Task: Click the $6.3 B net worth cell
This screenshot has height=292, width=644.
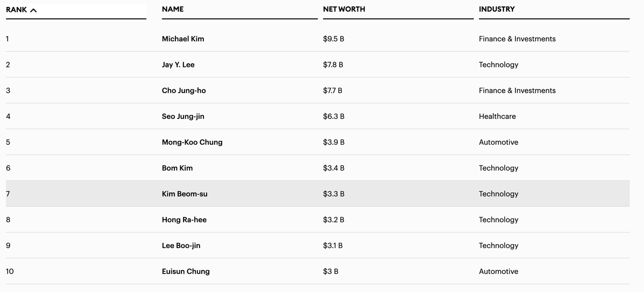Action: tap(333, 116)
